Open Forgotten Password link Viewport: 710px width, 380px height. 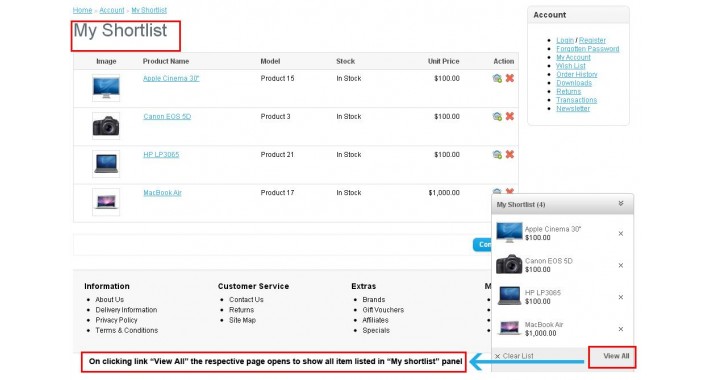point(588,49)
